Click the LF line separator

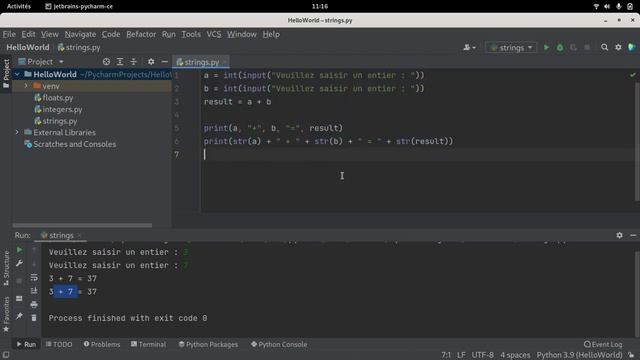(461, 355)
